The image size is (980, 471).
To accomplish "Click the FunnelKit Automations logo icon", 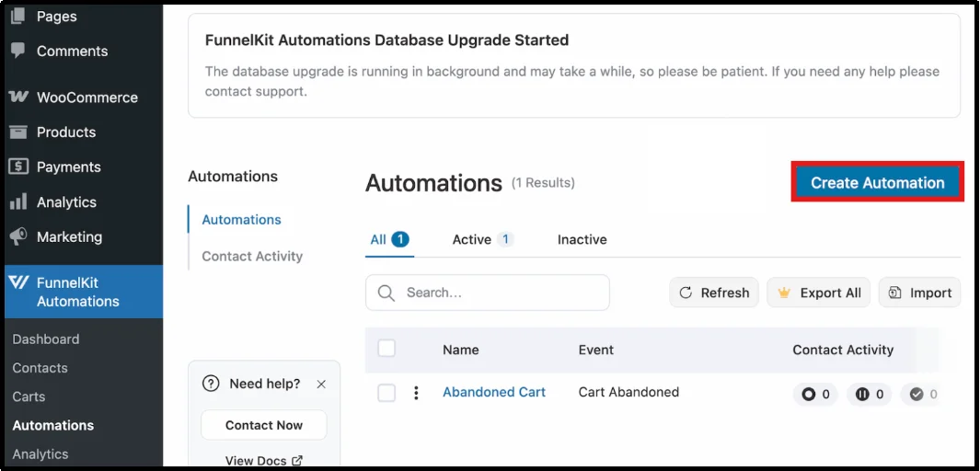I will [x=18, y=282].
